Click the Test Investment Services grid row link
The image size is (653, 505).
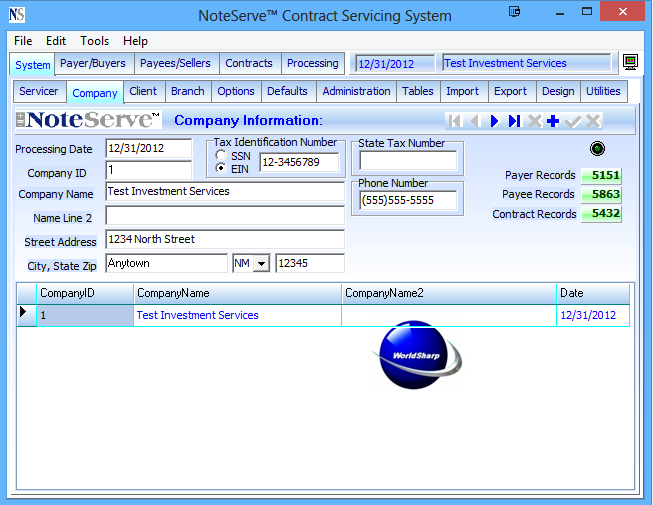(197, 315)
